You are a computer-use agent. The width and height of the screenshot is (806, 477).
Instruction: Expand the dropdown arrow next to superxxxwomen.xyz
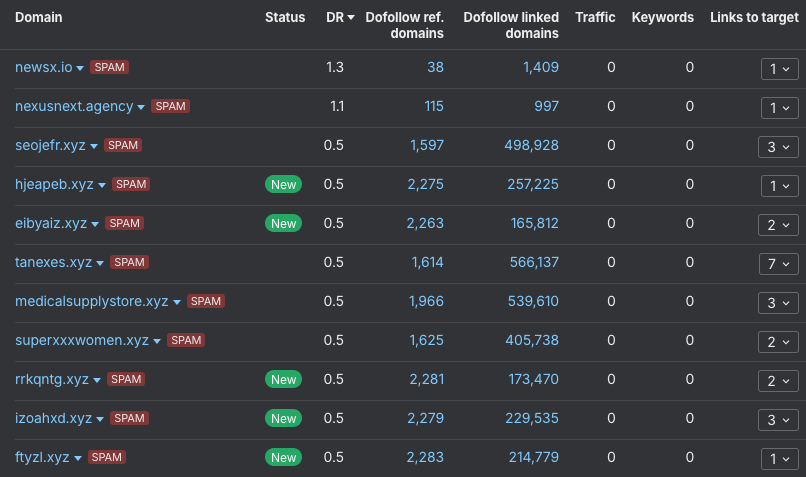(157, 341)
